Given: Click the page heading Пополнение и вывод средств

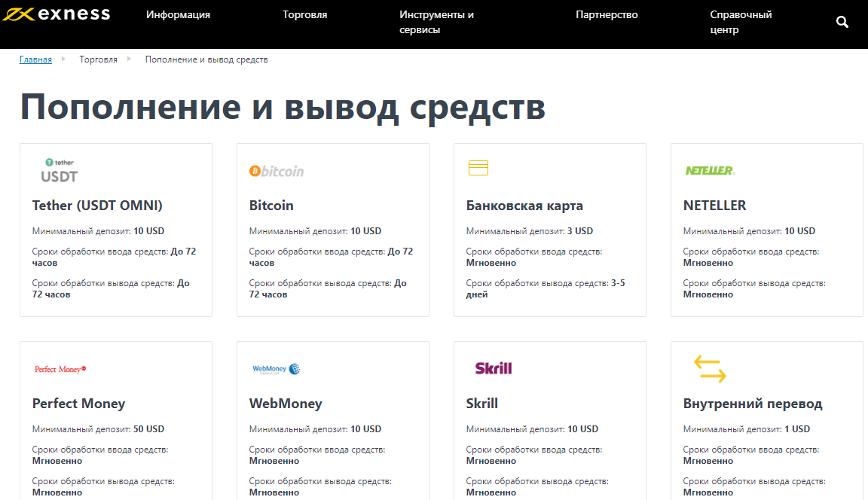Looking at the screenshot, I should [x=283, y=107].
